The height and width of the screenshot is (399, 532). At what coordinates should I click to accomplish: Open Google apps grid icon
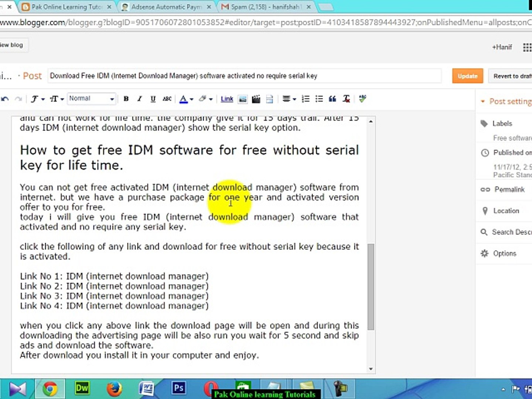pos(527,47)
